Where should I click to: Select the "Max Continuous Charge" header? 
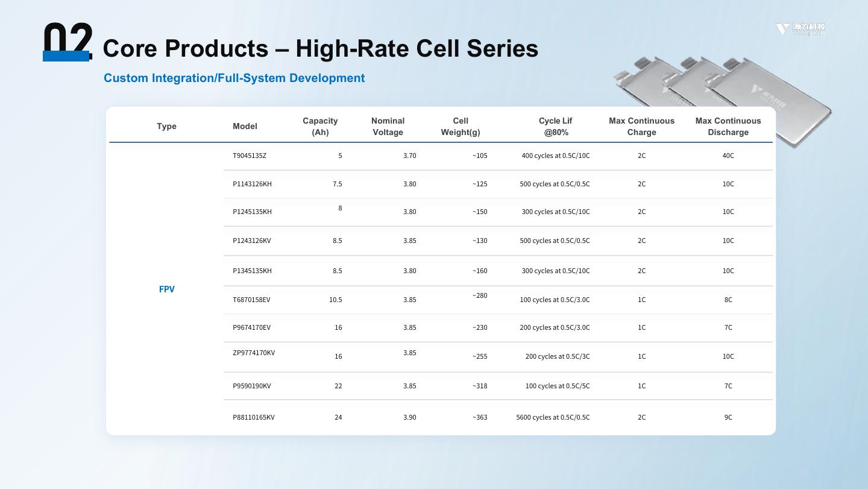[641, 126]
